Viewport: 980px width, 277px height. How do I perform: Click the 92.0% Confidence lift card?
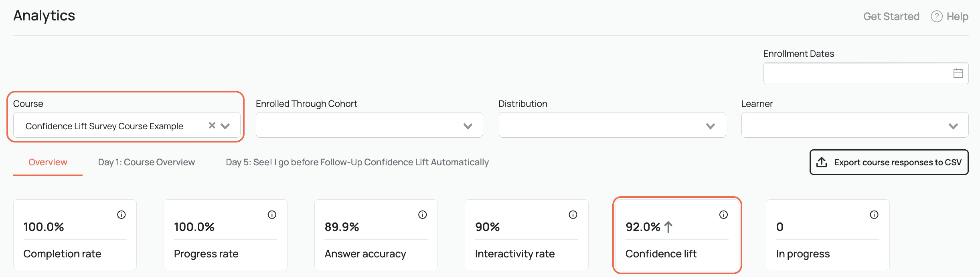coord(677,240)
